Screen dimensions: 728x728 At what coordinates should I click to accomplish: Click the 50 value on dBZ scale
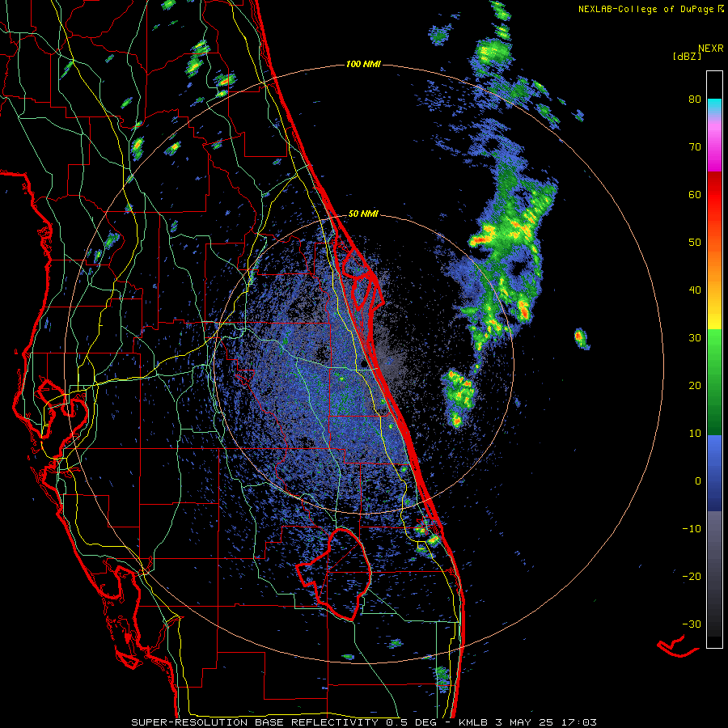(695, 243)
